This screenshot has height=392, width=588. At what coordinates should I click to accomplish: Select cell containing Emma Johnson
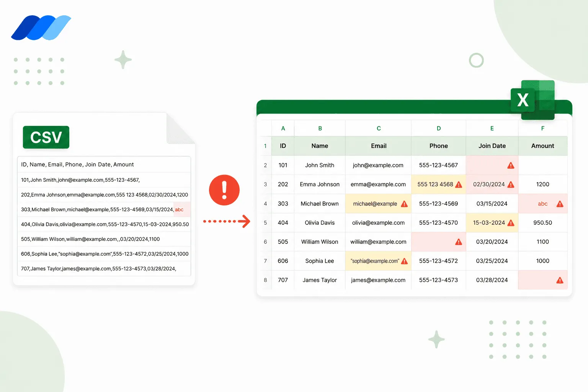pos(320,185)
